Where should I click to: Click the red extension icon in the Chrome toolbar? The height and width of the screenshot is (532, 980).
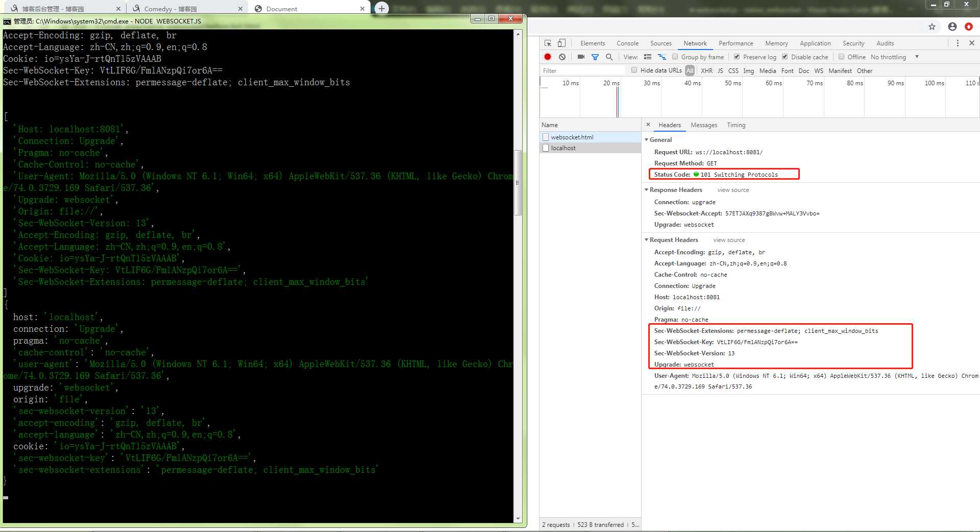point(969,27)
